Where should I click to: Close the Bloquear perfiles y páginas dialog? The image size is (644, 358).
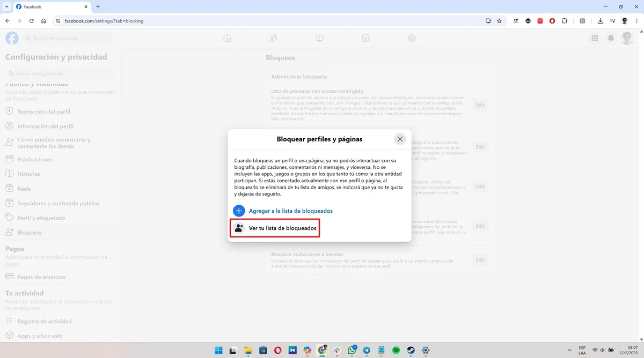[x=400, y=139]
